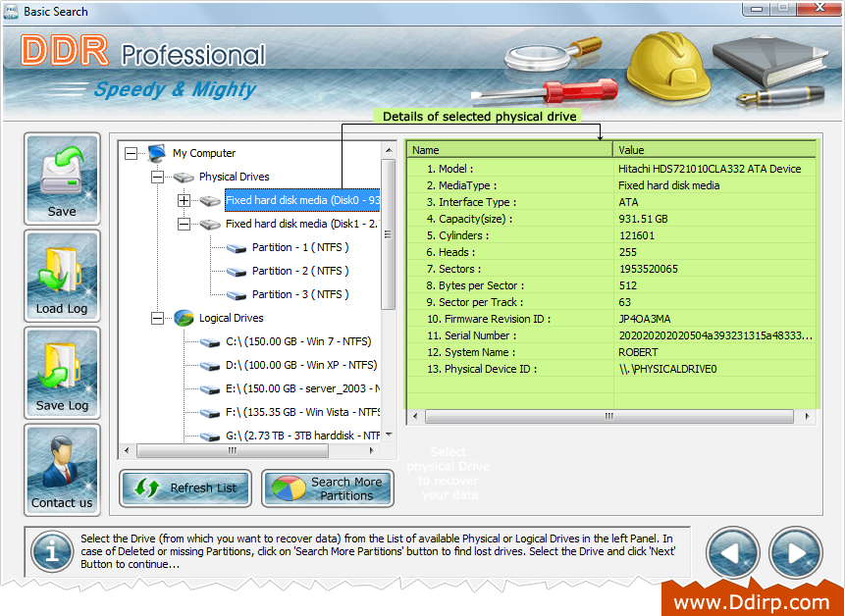This screenshot has width=845, height=616.
Task: Select Partition - 3 ( NTFS )
Action: (x=300, y=294)
